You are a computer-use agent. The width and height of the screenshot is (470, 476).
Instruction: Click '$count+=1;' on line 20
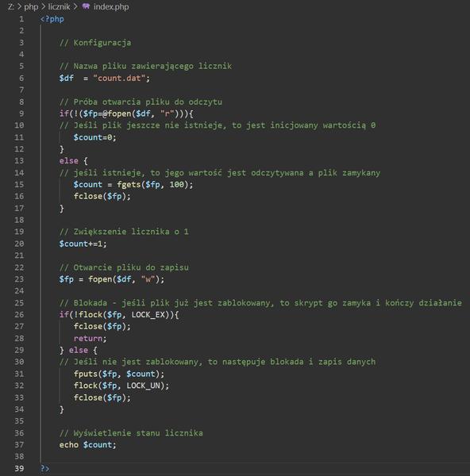pyautogui.click(x=83, y=244)
